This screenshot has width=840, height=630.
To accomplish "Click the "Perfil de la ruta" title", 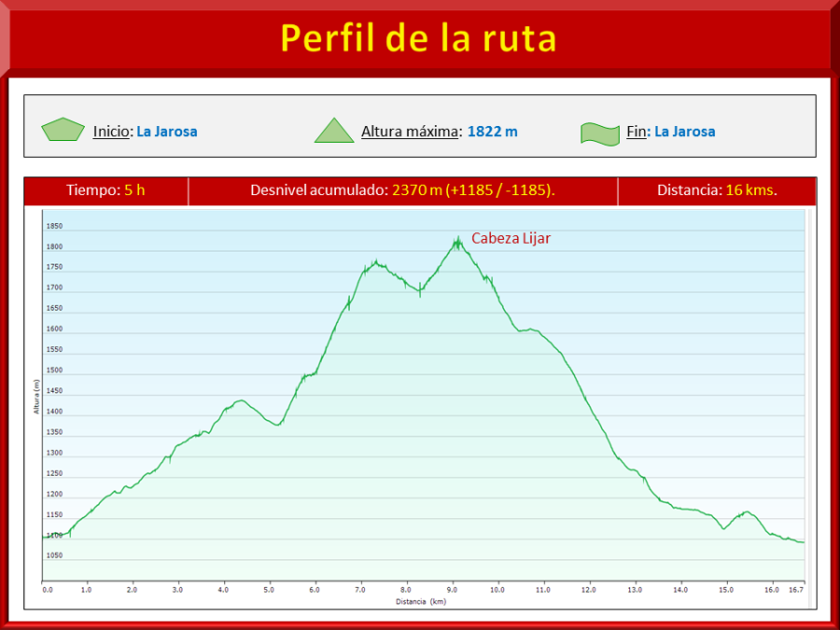I will click(419, 38).
